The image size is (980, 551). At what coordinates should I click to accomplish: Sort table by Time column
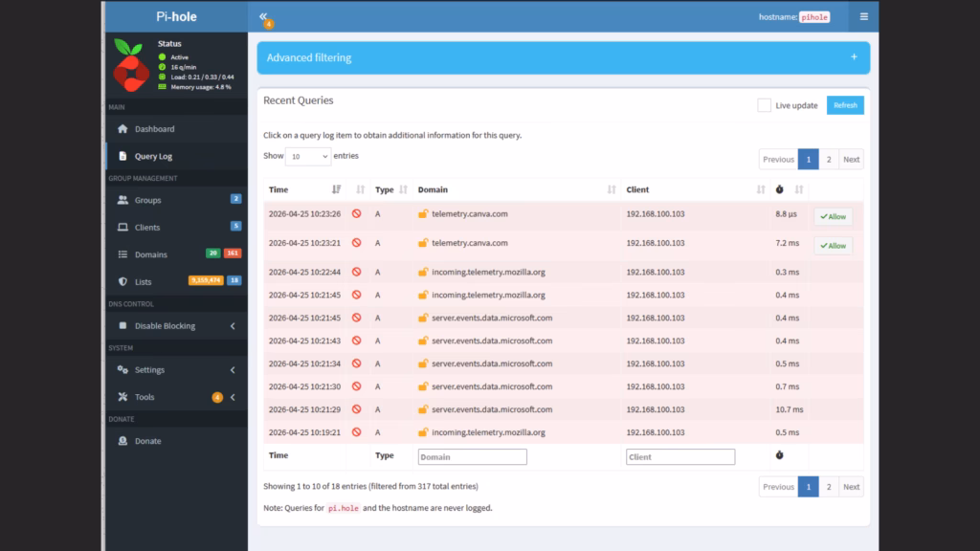[336, 189]
